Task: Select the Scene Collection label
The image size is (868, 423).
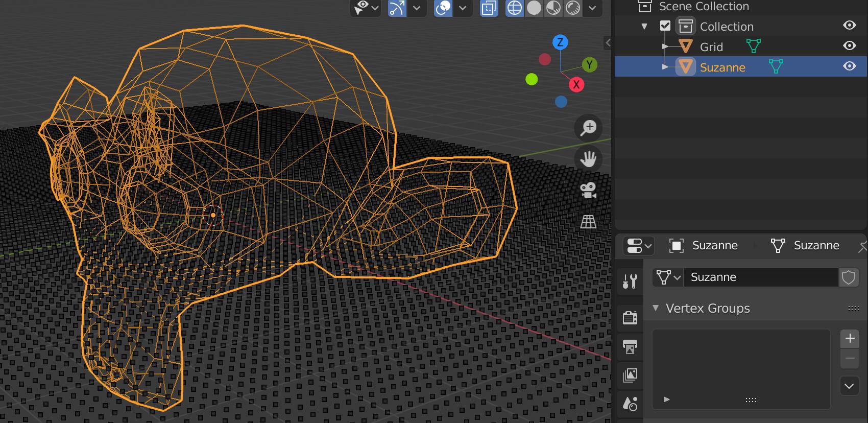Action: (704, 7)
